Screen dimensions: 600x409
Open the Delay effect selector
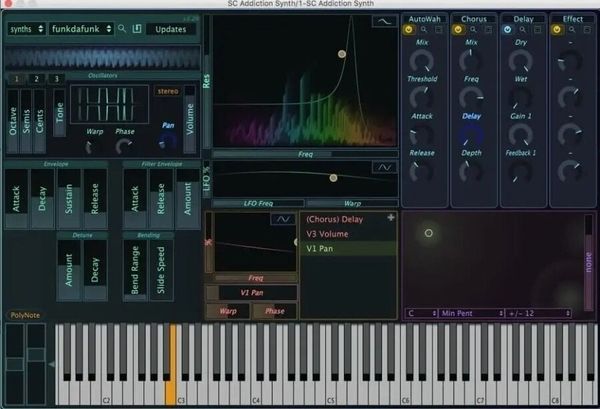tap(523, 19)
